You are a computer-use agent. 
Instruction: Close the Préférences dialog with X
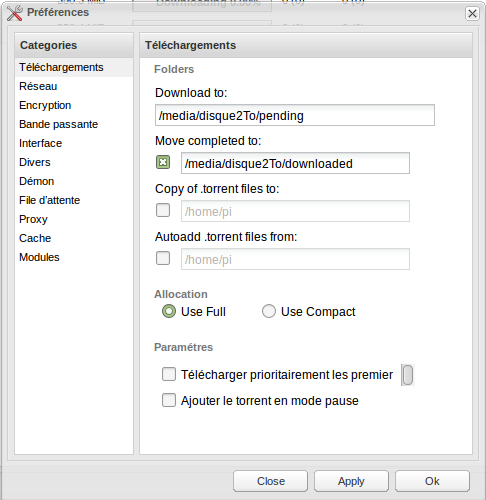click(x=472, y=14)
